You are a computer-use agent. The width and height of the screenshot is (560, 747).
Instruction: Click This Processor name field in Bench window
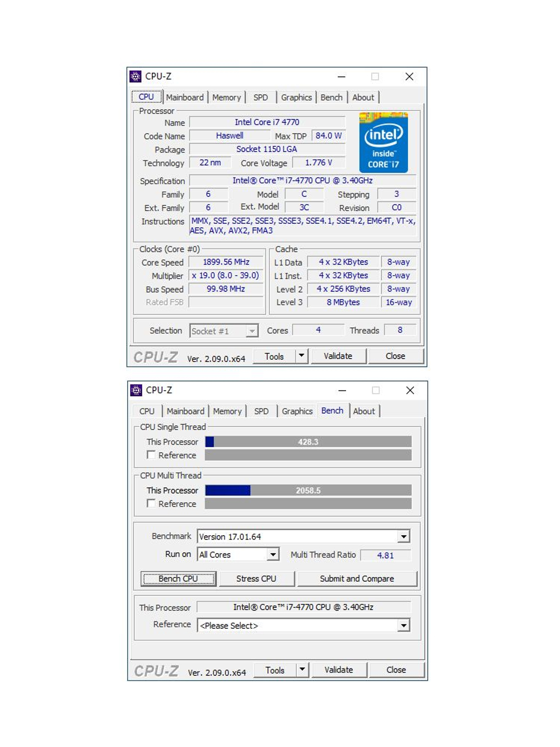304,607
